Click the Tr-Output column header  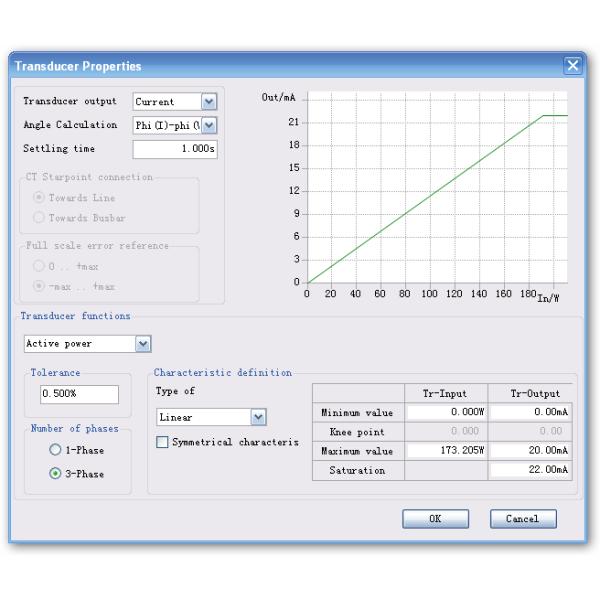(x=530, y=394)
